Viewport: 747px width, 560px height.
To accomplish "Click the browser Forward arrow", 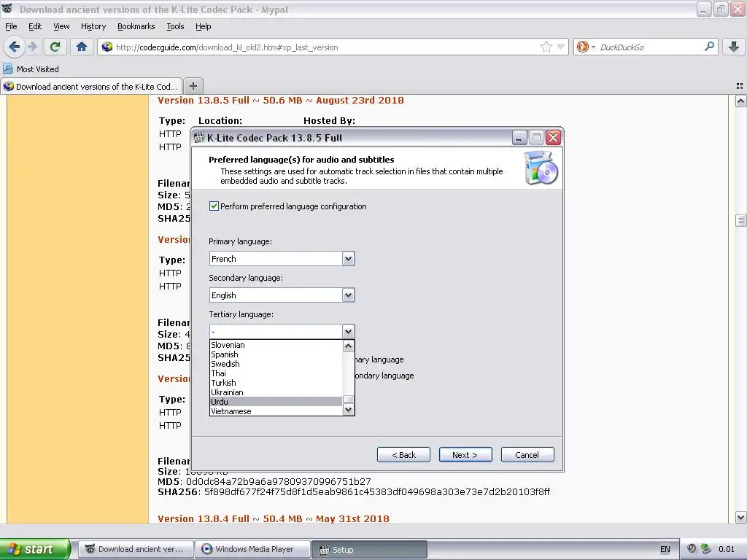I will [x=33, y=47].
